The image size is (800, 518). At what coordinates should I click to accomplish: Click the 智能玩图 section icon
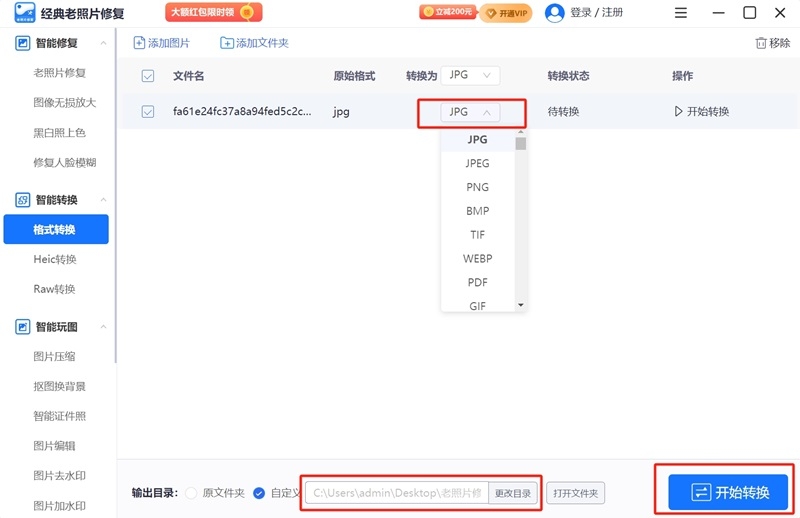pos(22,327)
